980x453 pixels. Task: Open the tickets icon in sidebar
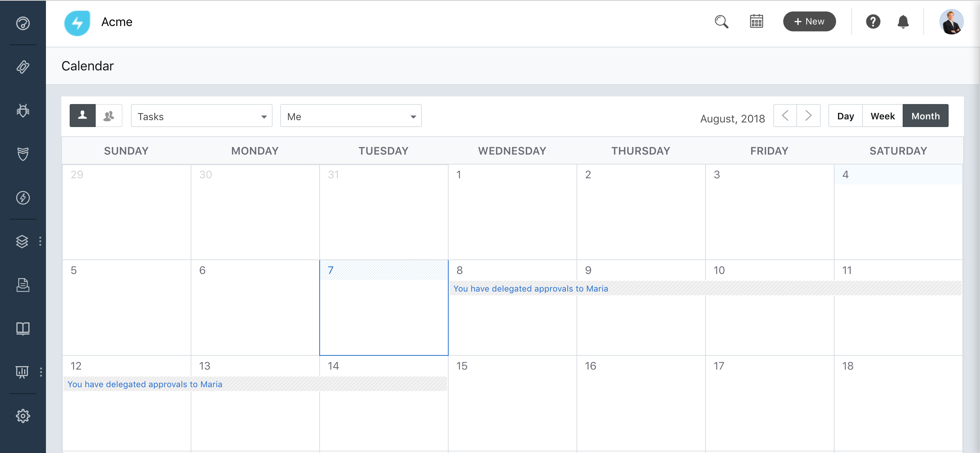pos(23,67)
